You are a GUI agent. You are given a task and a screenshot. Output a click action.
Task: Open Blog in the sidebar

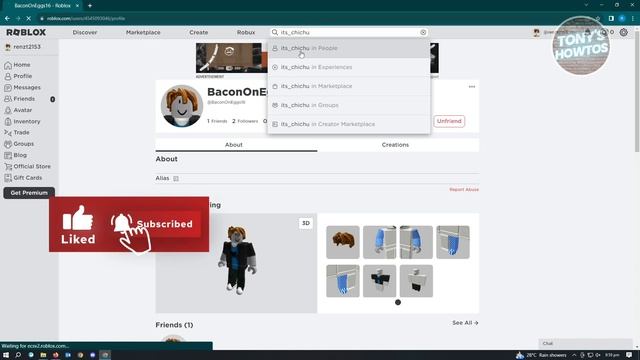click(x=16, y=155)
